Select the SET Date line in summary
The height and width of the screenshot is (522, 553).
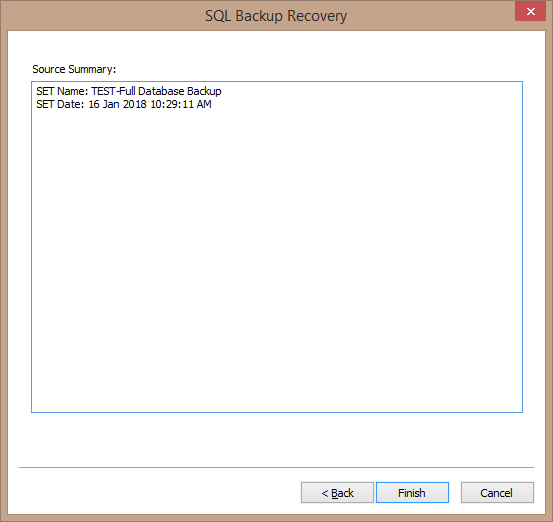pyautogui.click(x=124, y=104)
